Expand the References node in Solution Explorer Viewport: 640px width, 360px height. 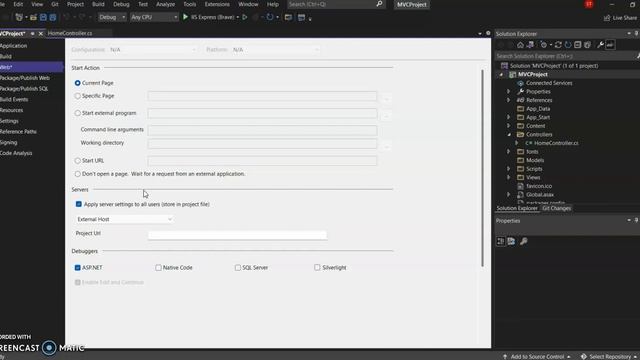pyautogui.click(x=509, y=100)
